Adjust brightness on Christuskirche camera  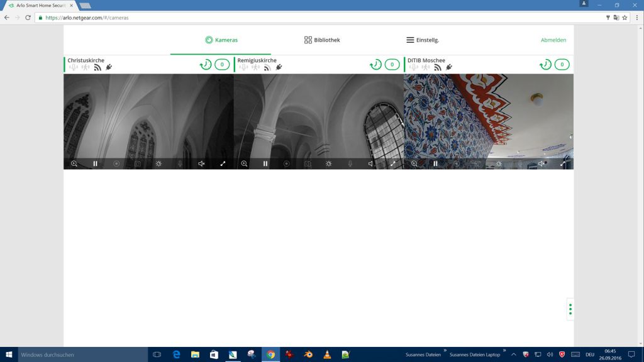coord(159,163)
